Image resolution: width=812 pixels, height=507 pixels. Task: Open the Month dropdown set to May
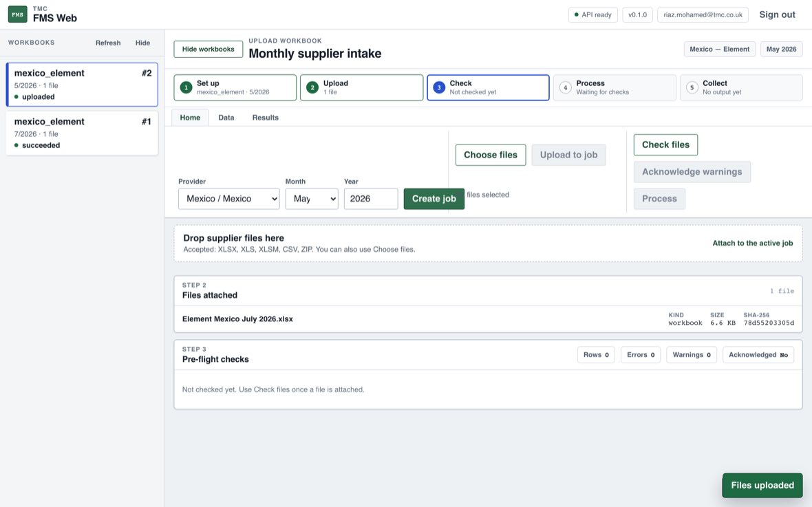point(312,199)
